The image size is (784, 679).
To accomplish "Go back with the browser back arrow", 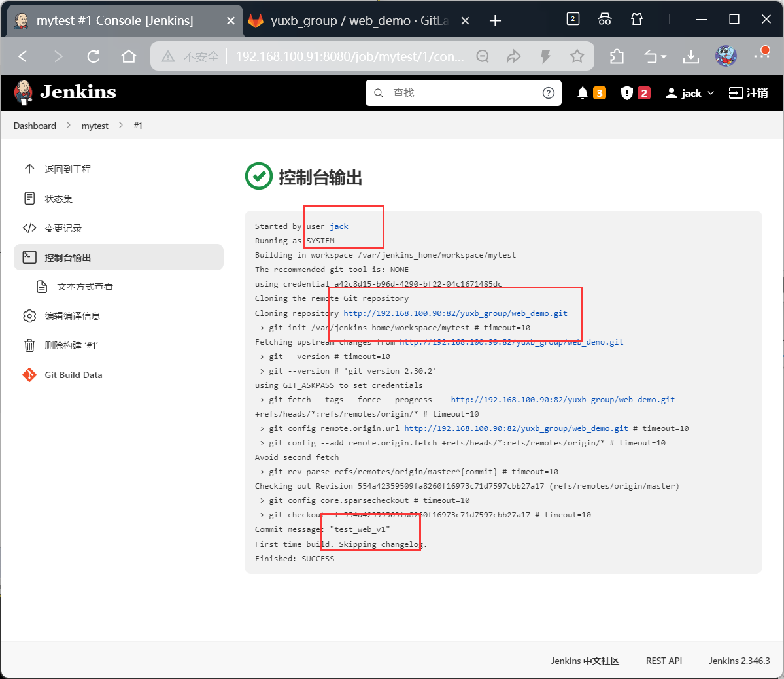I will [x=22, y=56].
